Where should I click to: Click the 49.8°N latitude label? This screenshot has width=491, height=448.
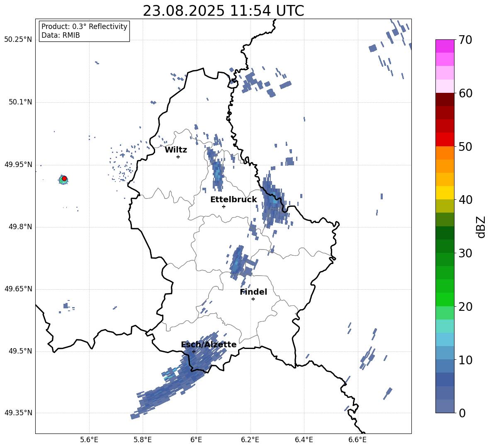(20, 227)
